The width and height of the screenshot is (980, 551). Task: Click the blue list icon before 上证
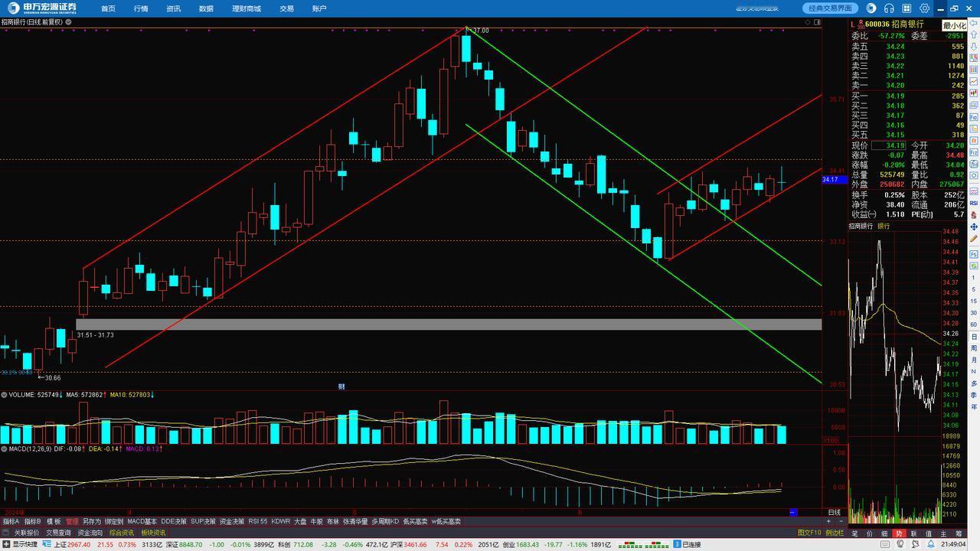tap(47, 545)
